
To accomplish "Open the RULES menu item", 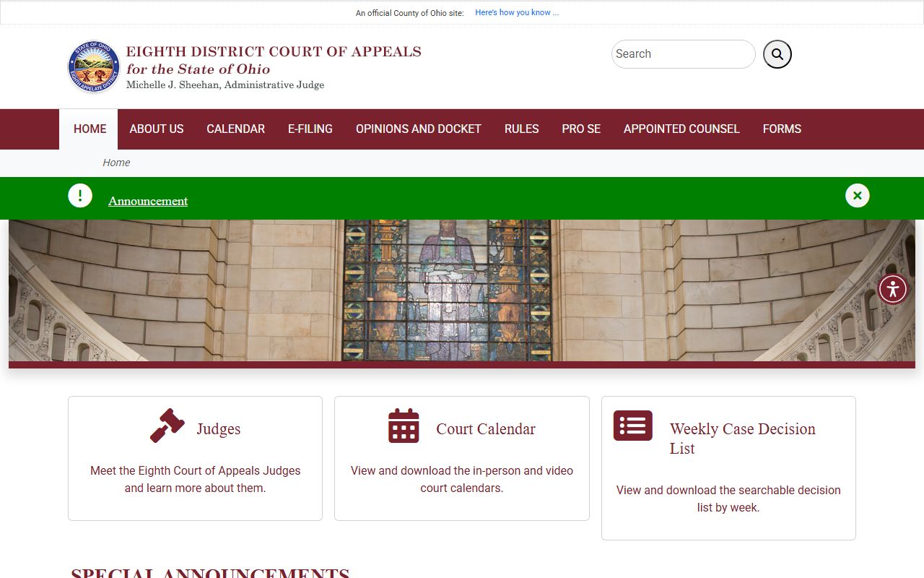I will (x=522, y=129).
